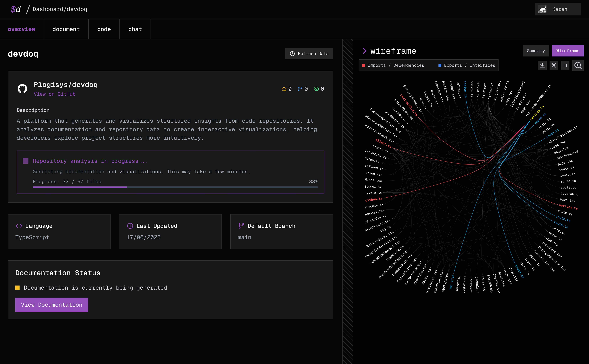
Task: Click TypeScript language value
Action: pos(32,237)
